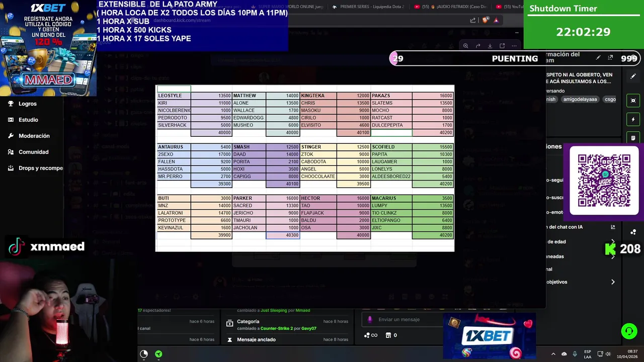Click the SCOFIELD cell in the spreadsheet
The image size is (644, 362).
coord(391,147)
